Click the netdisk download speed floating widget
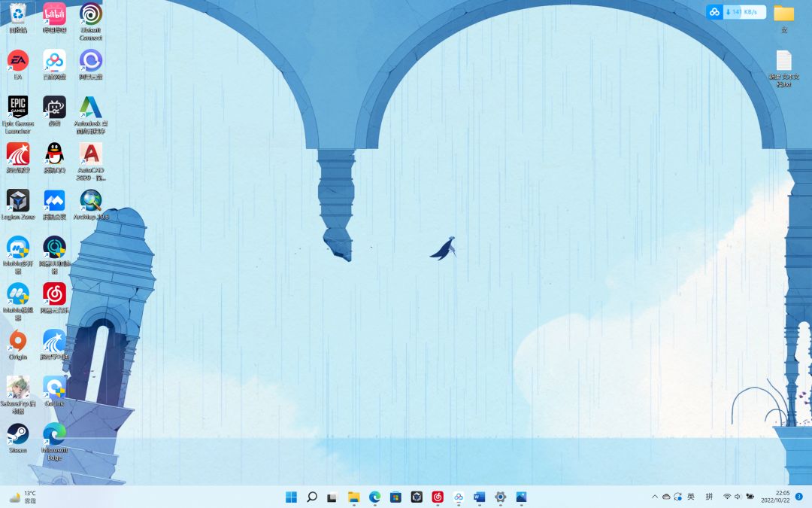The image size is (812, 508). coord(736,11)
